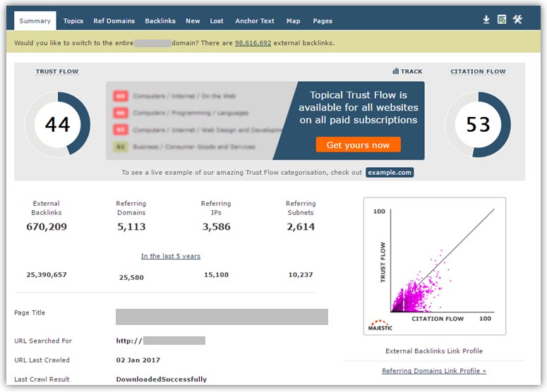This screenshot has height=392, width=547.
Task: Click Referring Subnets value 2,614
Action: click(301, 227)
